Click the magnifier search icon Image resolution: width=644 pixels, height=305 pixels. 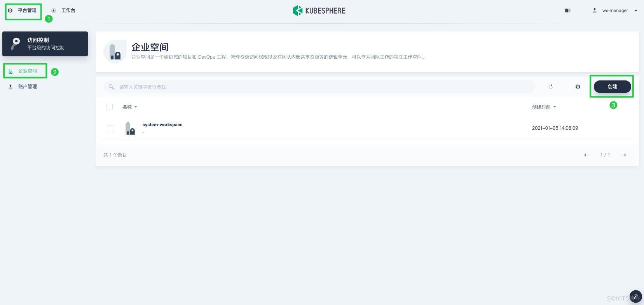point(111,87)
